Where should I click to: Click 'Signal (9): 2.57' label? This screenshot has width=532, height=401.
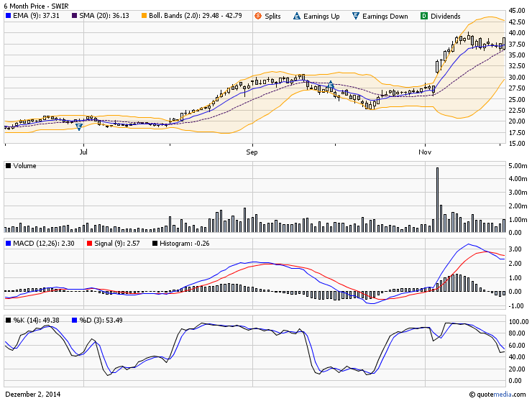click(117, 243)
